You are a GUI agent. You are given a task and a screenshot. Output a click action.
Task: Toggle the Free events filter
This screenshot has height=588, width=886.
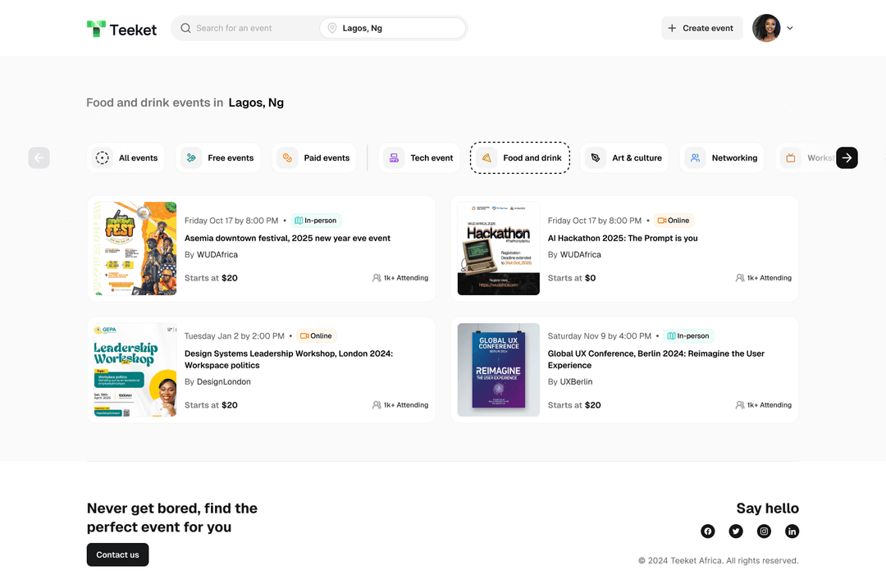pyautogui.click(x=218, y=157)
